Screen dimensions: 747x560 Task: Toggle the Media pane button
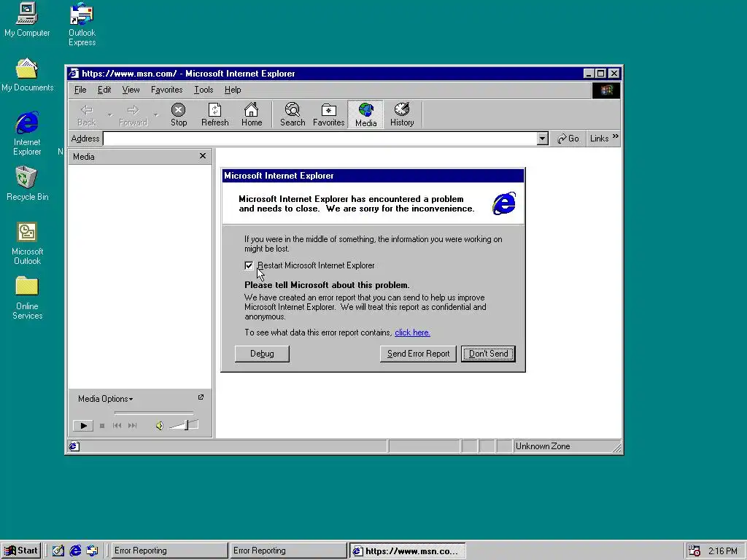pos(366,114)
